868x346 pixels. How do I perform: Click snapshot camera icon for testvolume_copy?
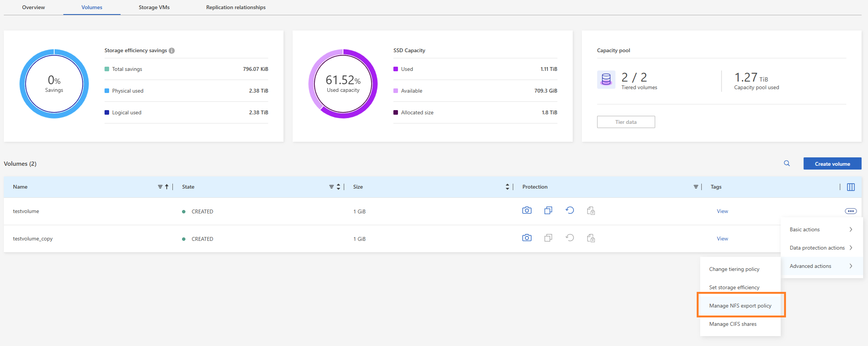pyautogui.click(x=527, y=238)
